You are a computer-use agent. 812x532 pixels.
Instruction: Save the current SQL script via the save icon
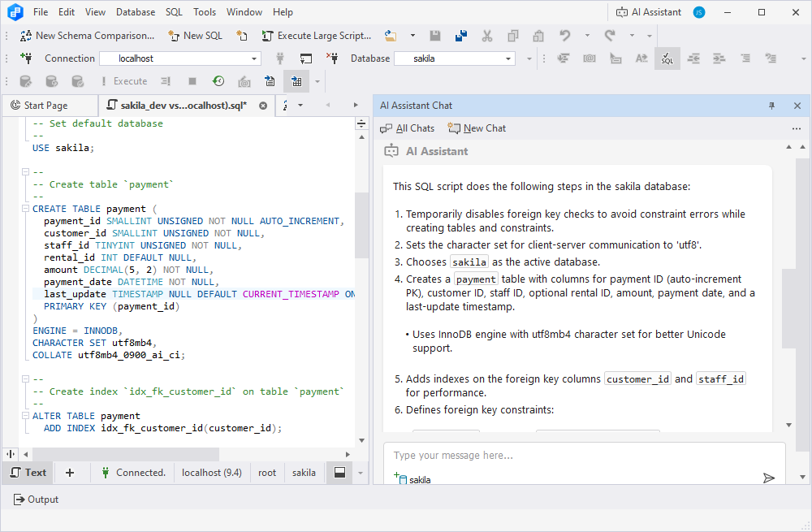point(434,36)
